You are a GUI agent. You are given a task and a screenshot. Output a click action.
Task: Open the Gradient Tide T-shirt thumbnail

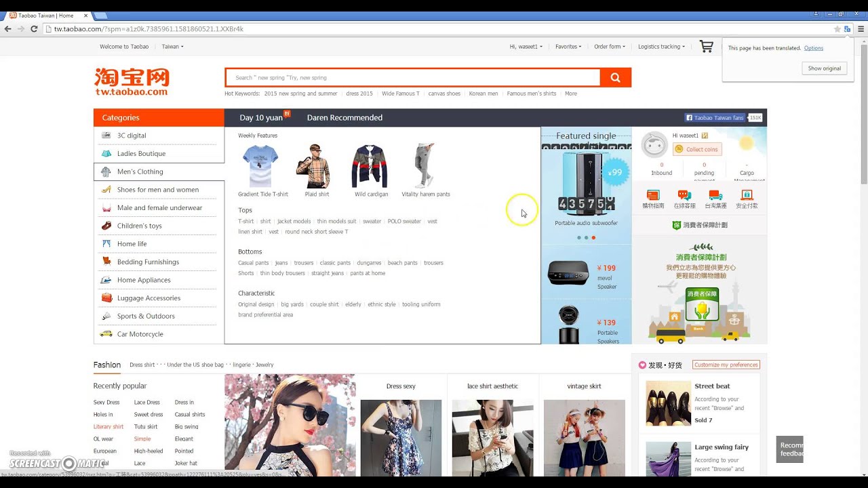point(260,166)
